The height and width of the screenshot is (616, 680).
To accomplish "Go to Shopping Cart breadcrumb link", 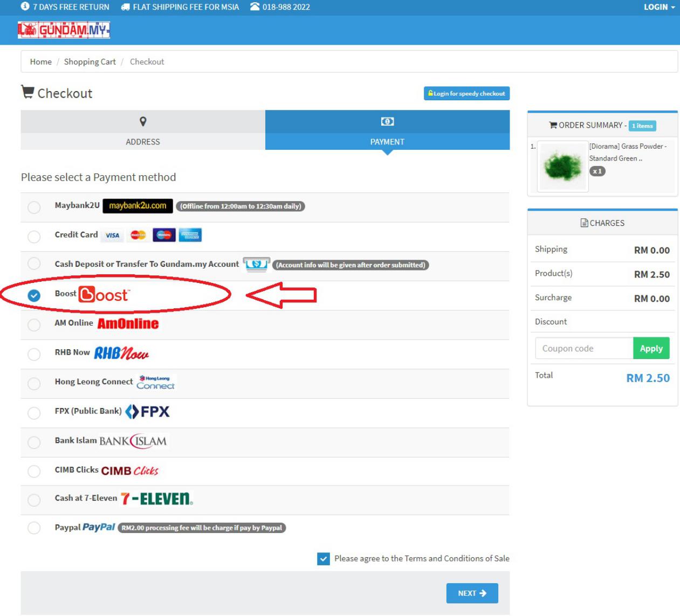I will [90, 62].
